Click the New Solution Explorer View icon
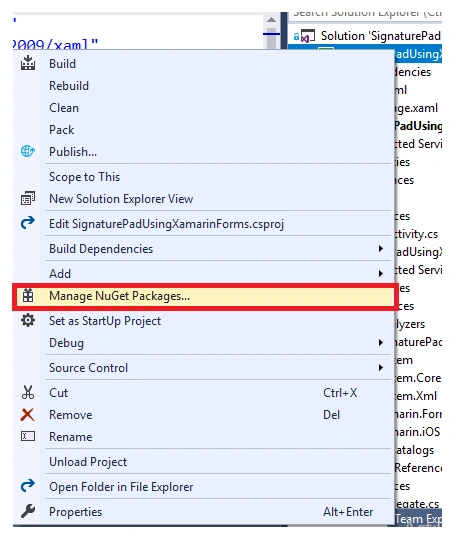The height and width of the screenshot is (539, 463). (28, 198)
